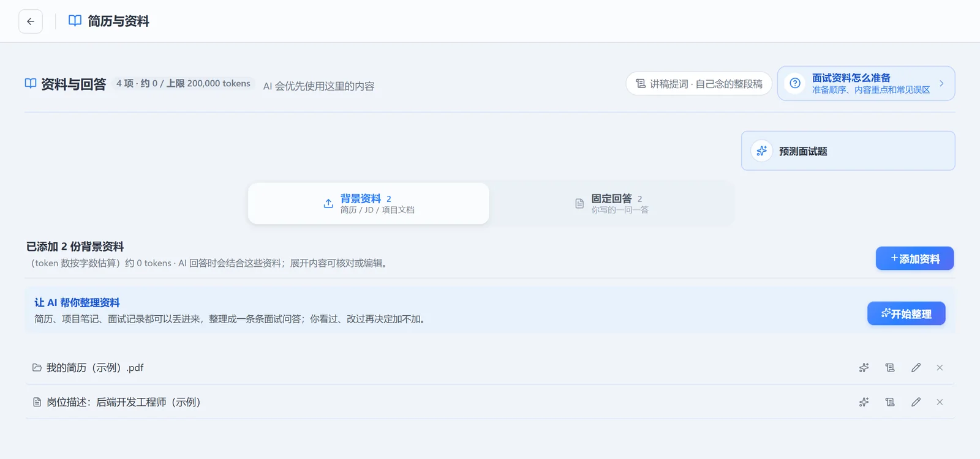
Task: Click the 已添加 2 份背景资料 heading
Action: (75, 247)
